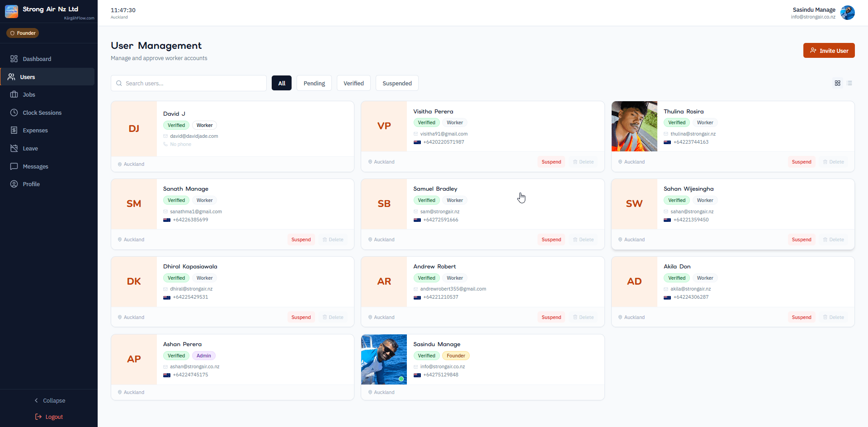Open Jobs briefcase icon

point(14,94)
